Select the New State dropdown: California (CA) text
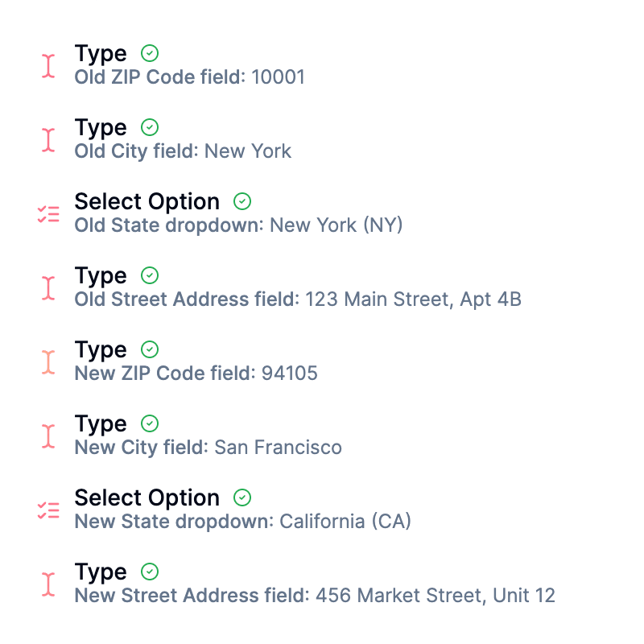 (242, 522)
